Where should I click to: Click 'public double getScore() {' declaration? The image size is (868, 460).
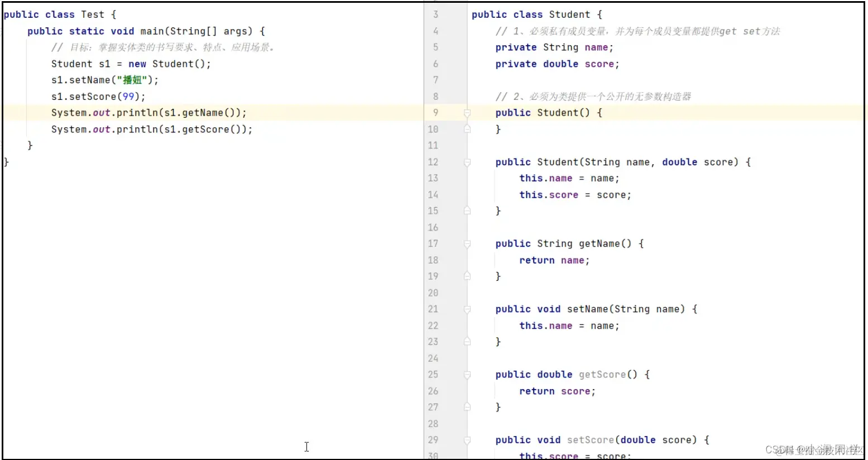pyautogui.click(x=573, y=375)
